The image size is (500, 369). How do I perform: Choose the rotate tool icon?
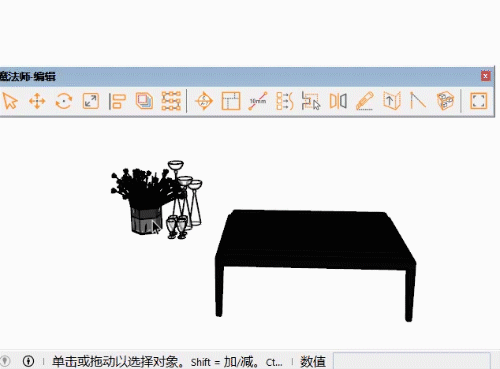[64, 101]
